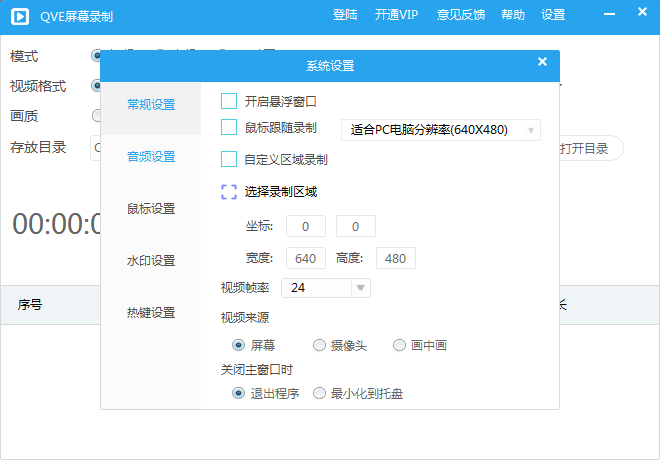Switch to the 音频设置 tab
The width and height of the screenshot is (660, 460).
coord(151,157)
